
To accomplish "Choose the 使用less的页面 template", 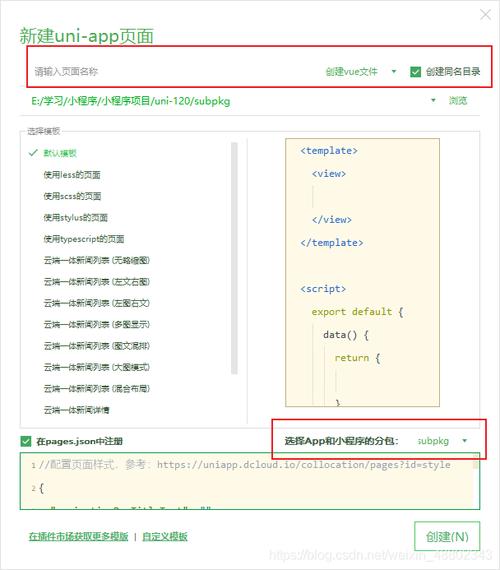I will pyautogui.click(x=72, y=175).
